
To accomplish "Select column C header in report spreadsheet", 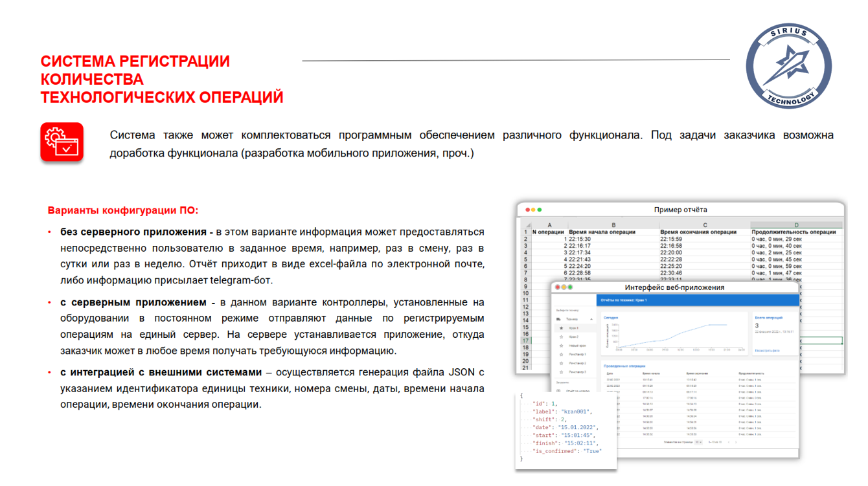I will click(x=705, y=225).
